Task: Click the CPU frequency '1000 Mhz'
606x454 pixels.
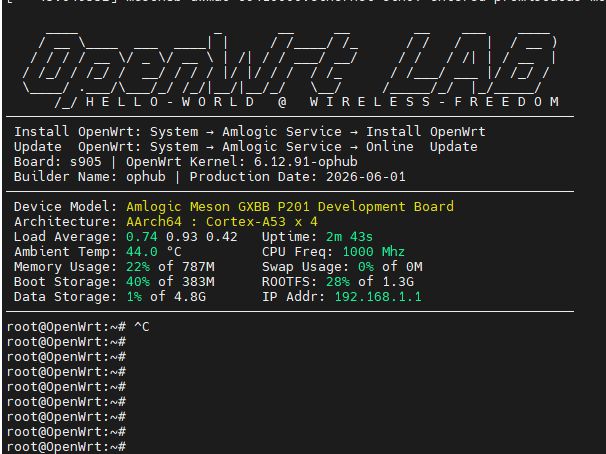Action: 373,252
